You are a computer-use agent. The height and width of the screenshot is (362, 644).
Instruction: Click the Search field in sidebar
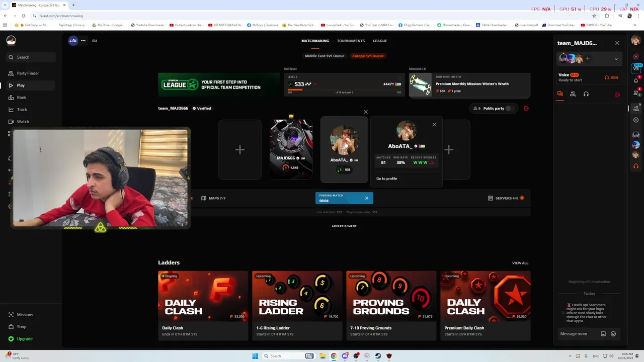coord(30,57)
